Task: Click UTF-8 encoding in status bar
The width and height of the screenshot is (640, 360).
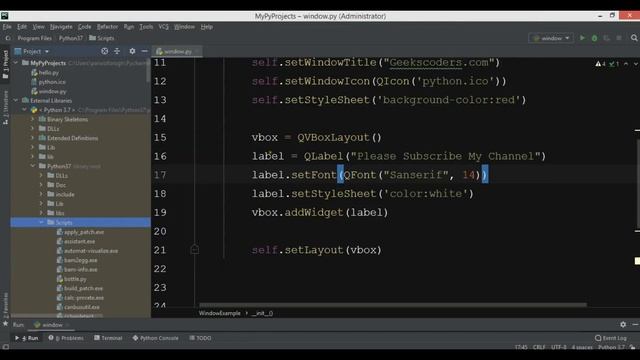Action: [x=558, y=347]
